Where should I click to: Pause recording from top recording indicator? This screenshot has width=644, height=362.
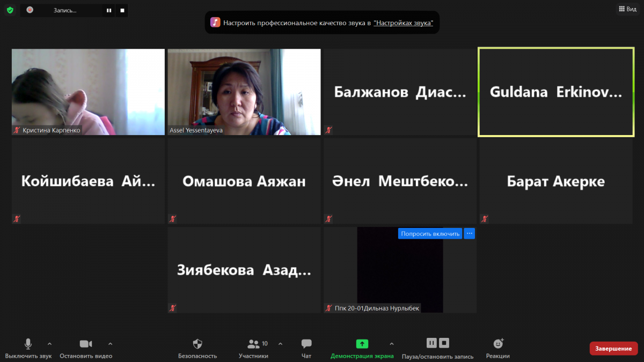click(109, 10)
